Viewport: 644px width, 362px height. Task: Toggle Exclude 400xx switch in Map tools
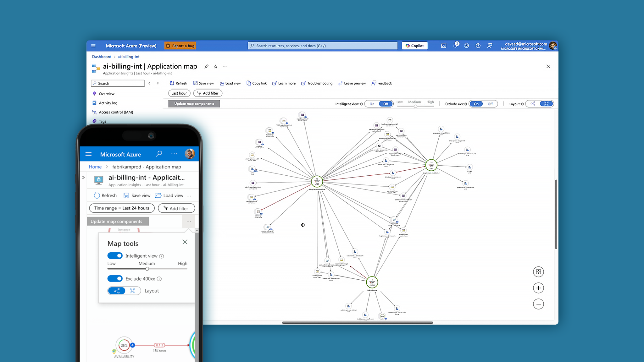pos(115,279)
